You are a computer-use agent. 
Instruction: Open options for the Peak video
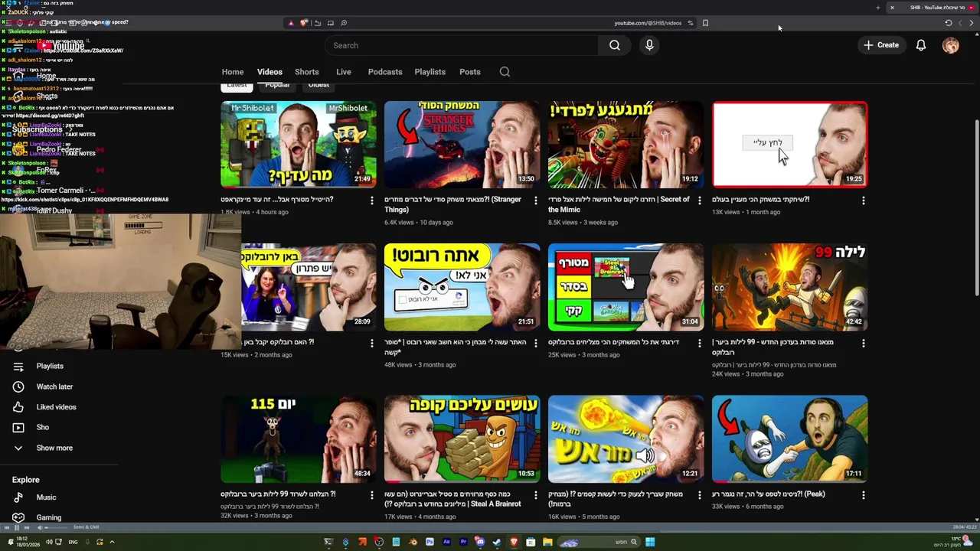pos(863,495)
